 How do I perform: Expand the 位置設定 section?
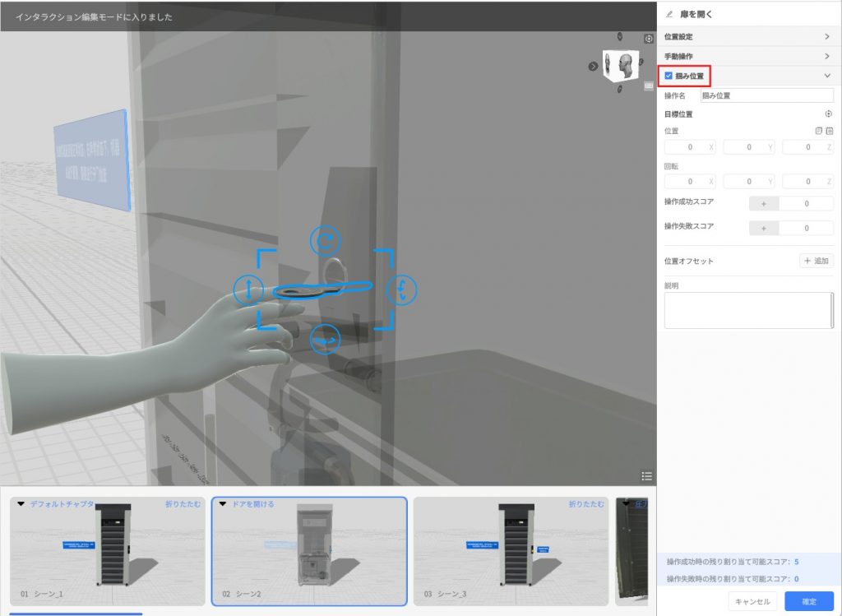click(826, 36)
